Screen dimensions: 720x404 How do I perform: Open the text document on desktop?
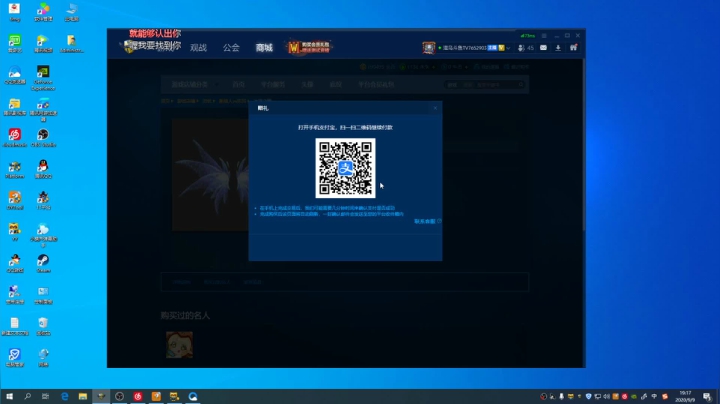[15, 326]
